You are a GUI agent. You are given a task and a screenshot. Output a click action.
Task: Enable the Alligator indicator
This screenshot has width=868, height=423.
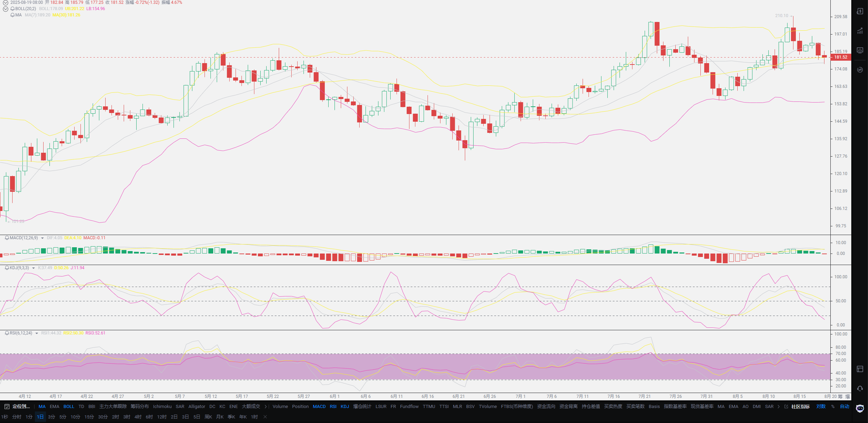197,407
